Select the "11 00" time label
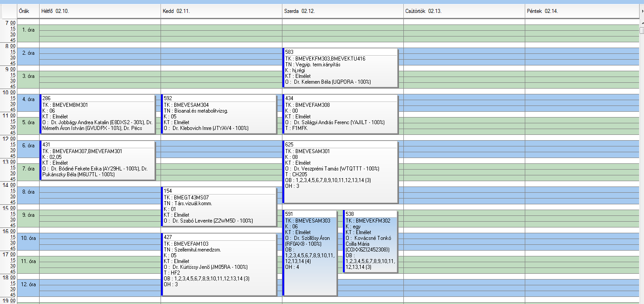Image resolution: width=644 pixels, height=304 pixels. click(x=9, y=115)
